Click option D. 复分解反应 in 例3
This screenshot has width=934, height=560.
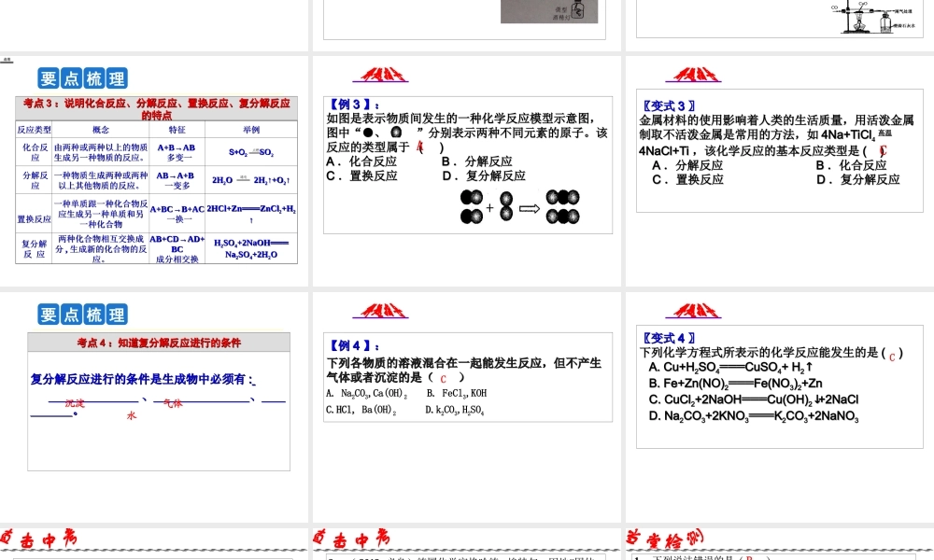[x=484, y=175]
